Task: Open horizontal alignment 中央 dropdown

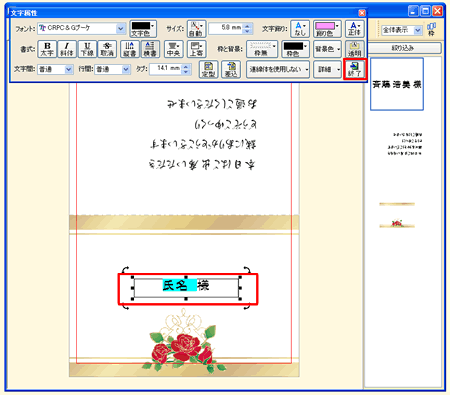Action: point(174,49)
